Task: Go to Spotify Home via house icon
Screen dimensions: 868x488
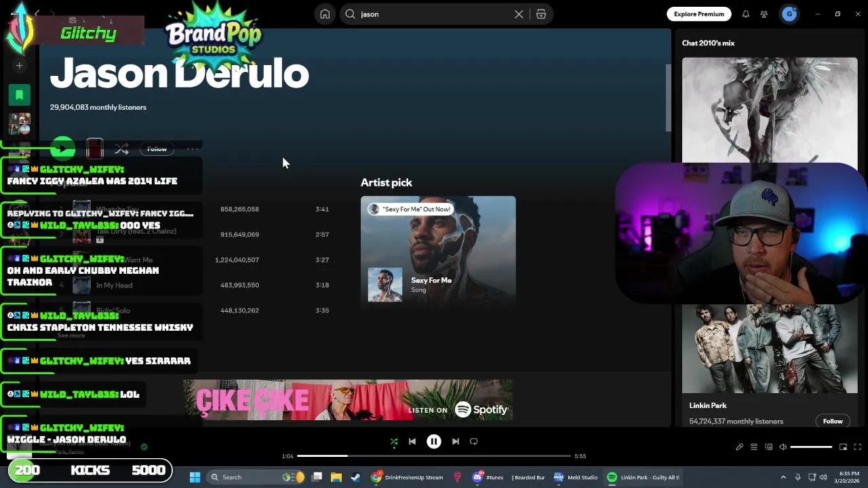Action: 325,14
